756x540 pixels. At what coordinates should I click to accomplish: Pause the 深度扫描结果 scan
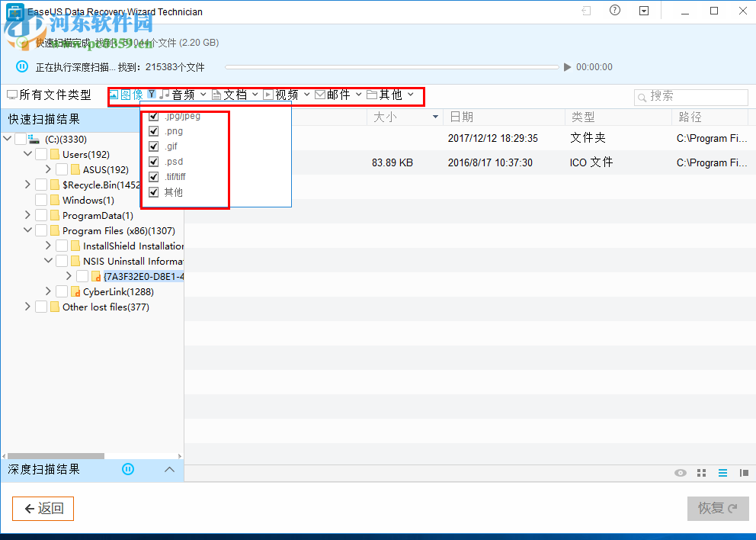[127, 470]
